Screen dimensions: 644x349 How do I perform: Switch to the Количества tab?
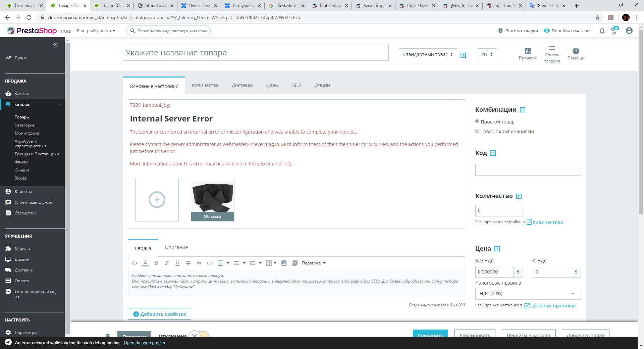coord(205,85)
